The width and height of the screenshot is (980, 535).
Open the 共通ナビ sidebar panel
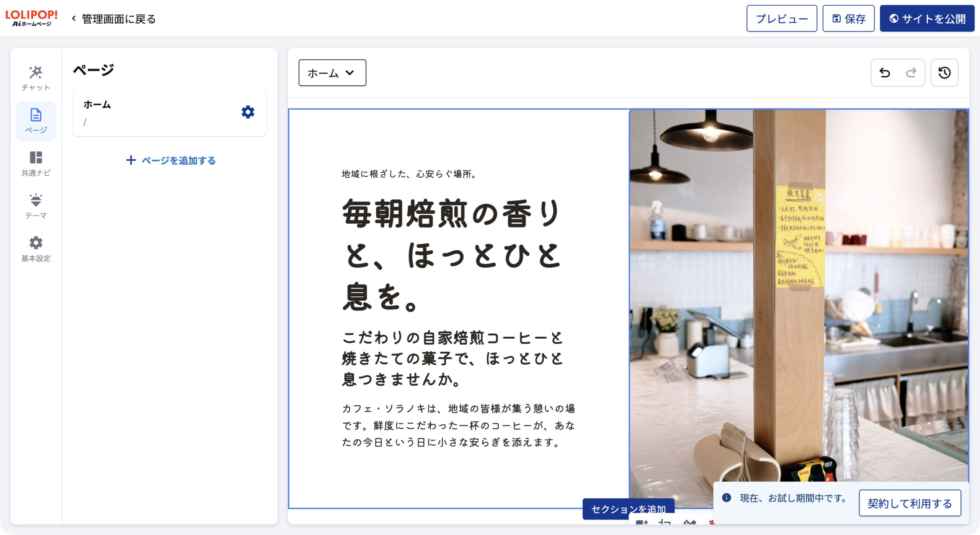click(x=36, y=164)
